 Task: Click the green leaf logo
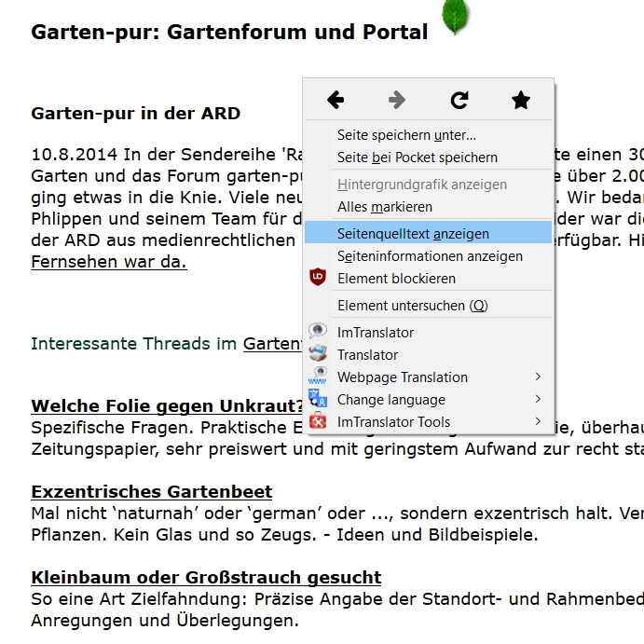[x=456, y=18]
